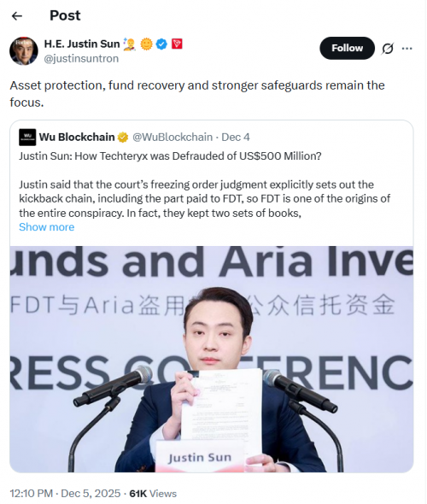Screen dimensions: 427x504
Task: Open the @WuBlockchain handle
Action: click(173, 138)
